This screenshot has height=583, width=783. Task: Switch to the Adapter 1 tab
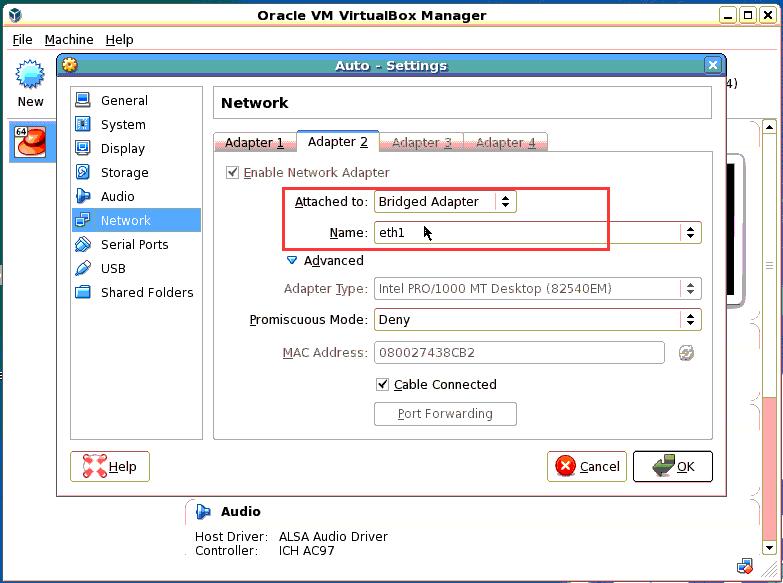click(255, 142)
